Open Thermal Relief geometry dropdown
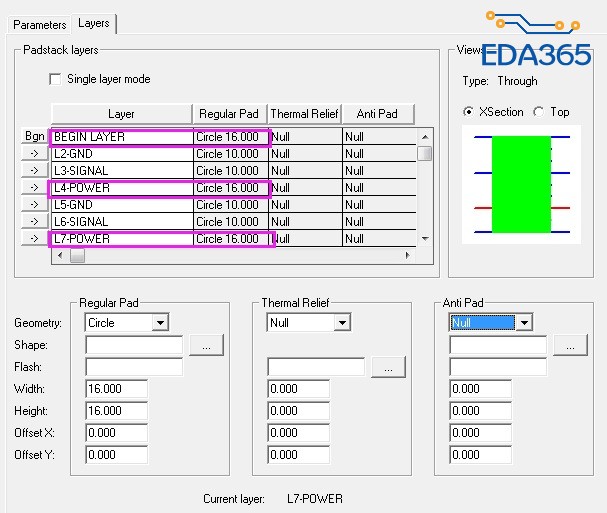607x513 pixels. coord(342,322)
